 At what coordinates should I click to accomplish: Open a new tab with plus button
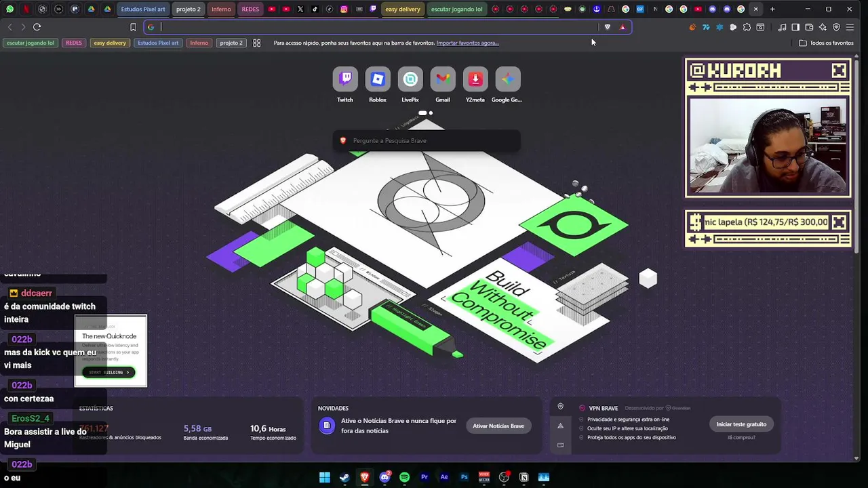coord(772,9)
